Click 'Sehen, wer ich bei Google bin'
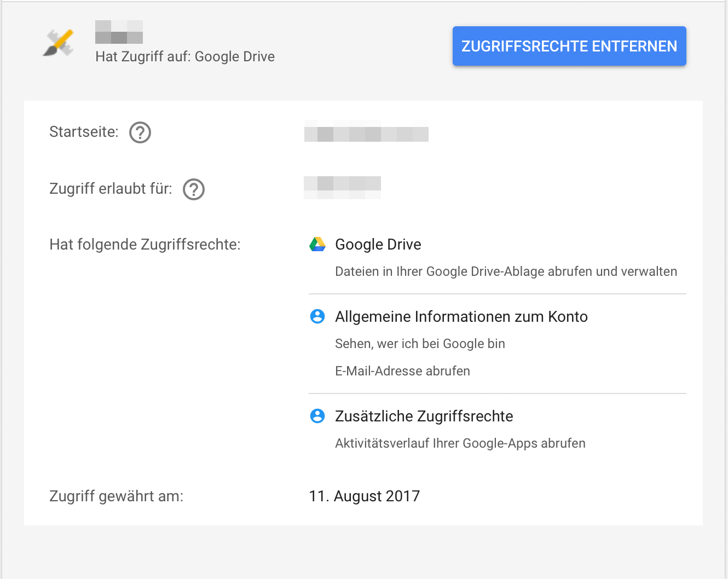The width and height of the screenshot is (728, 579). click(420, 344)
